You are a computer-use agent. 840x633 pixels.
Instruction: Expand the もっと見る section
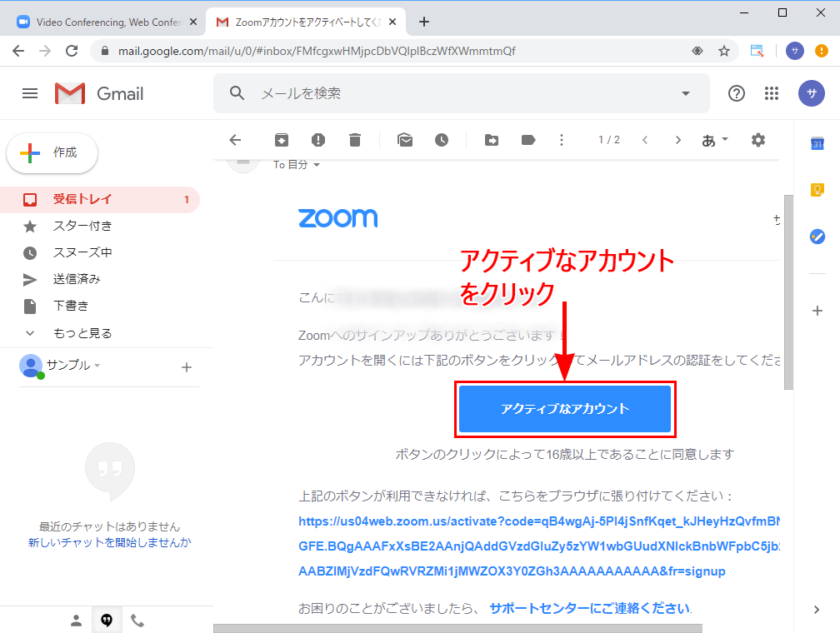click(82, 333)
